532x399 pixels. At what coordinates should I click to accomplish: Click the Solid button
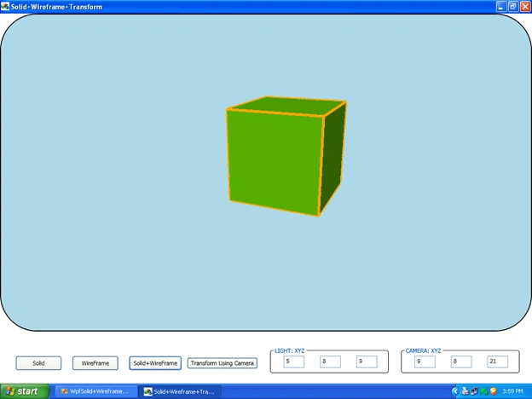coord(38,363)
